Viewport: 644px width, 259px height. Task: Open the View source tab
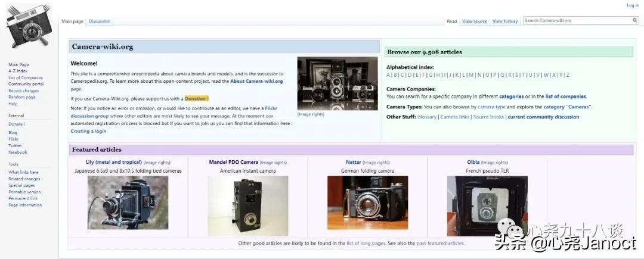475,21
